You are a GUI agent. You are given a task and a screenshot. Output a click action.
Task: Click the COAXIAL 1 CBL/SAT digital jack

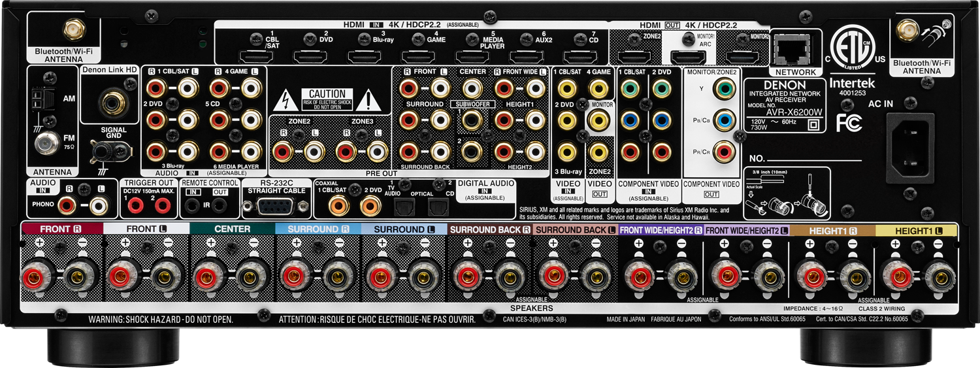tap(338, 207)
